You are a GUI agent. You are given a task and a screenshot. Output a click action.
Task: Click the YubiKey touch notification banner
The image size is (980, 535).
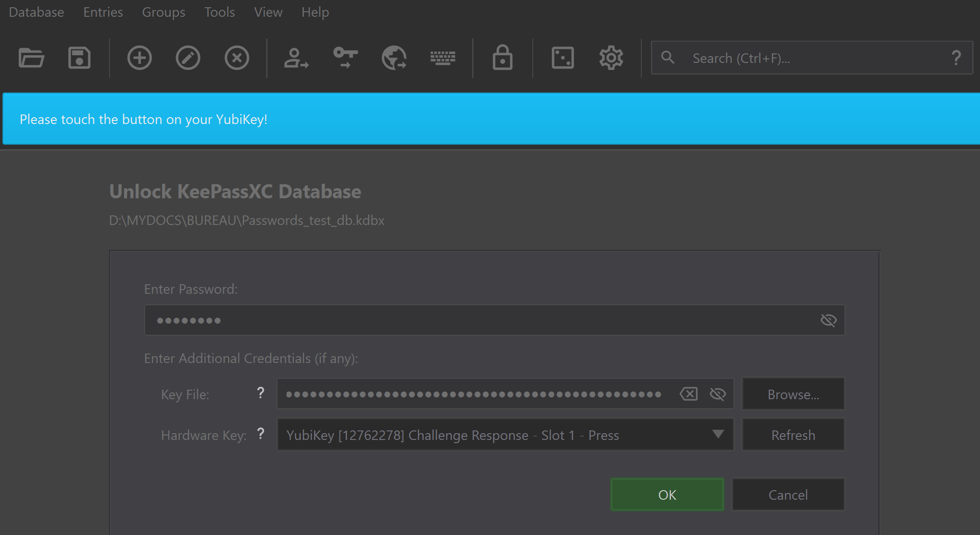[x=491, y=119]
